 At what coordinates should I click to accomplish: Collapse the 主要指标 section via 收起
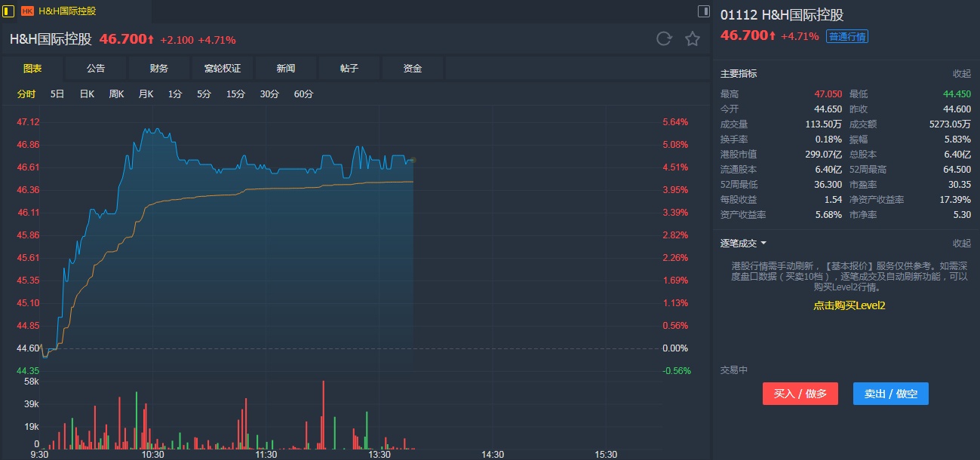click(x=961, y=74)
